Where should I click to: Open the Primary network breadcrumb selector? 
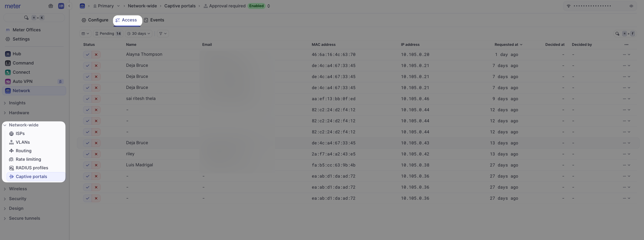coord(106,6)
